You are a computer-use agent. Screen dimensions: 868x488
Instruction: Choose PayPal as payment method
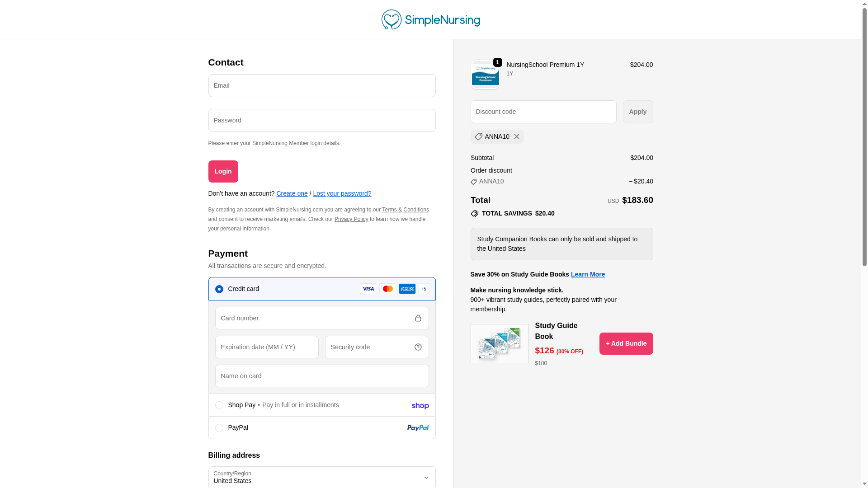[x=219, y=428]
